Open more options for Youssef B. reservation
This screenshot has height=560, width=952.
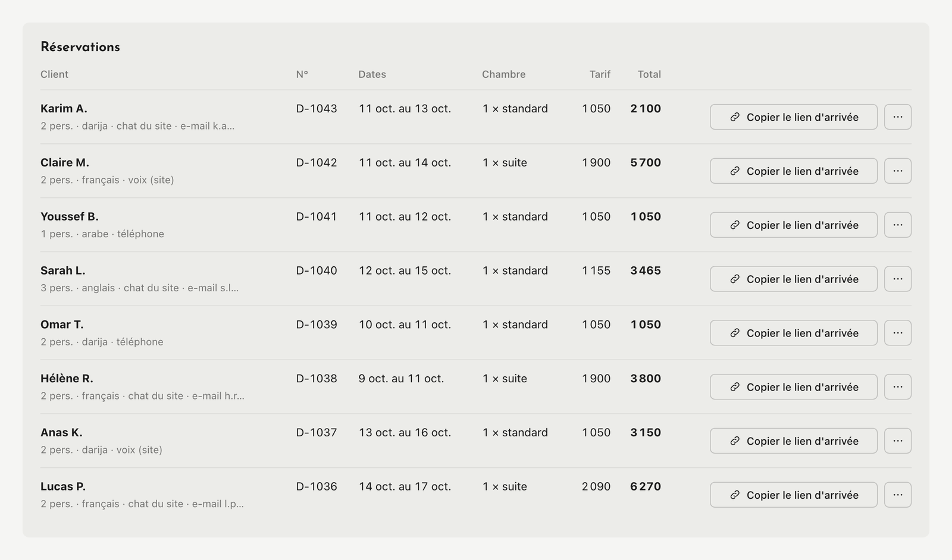coord(898,225)
